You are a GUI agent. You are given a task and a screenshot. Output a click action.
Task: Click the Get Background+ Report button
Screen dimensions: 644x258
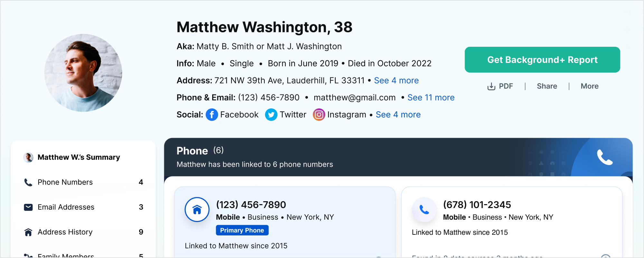click(542, 60)
